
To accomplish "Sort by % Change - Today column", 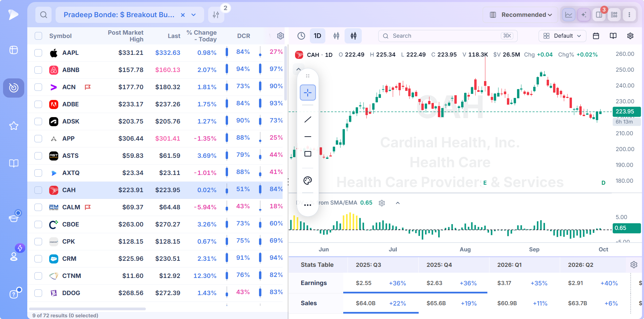I will click(202, 36).
